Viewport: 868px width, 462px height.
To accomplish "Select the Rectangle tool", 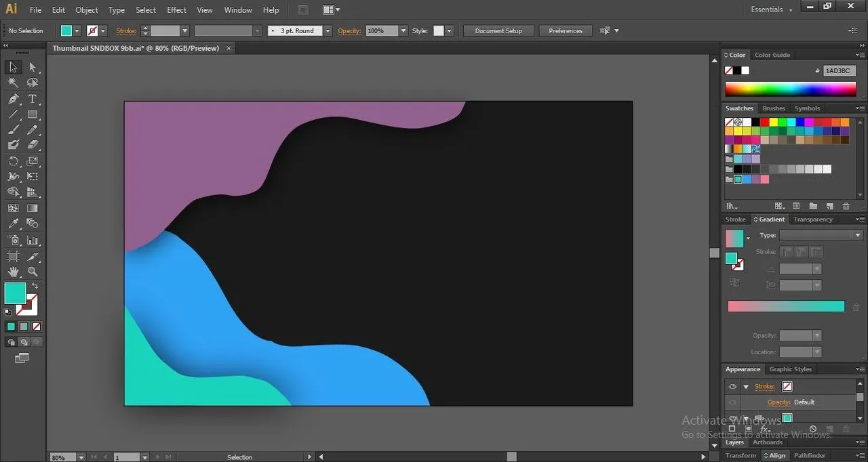I will [33, 114].
